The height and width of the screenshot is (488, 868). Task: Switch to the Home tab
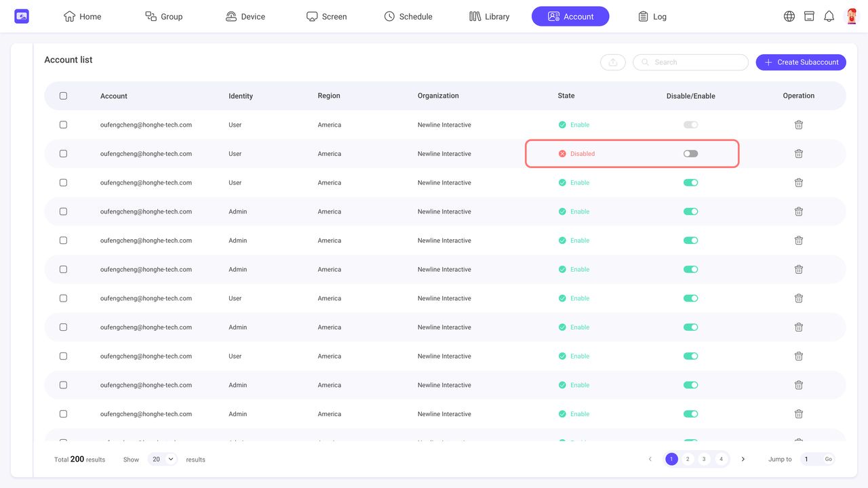tap(82, 16)
